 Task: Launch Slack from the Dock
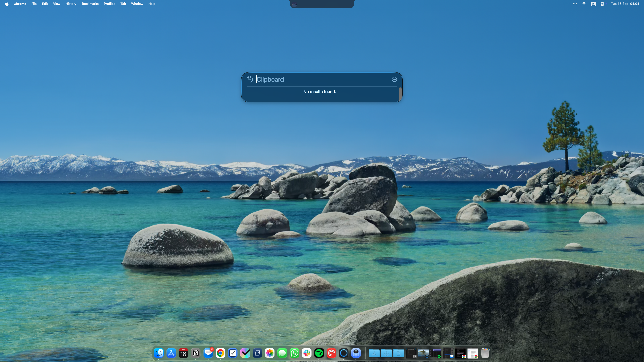306,353
